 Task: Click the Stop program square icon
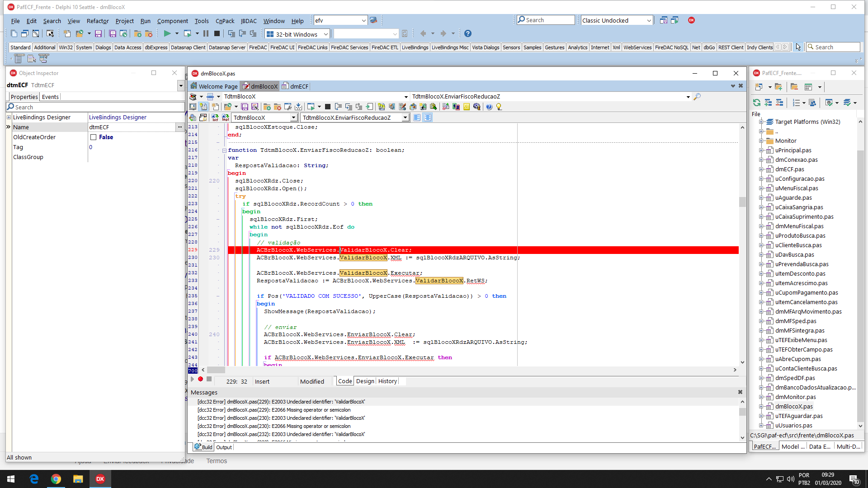pyautogui.click(x=217, y=33)
